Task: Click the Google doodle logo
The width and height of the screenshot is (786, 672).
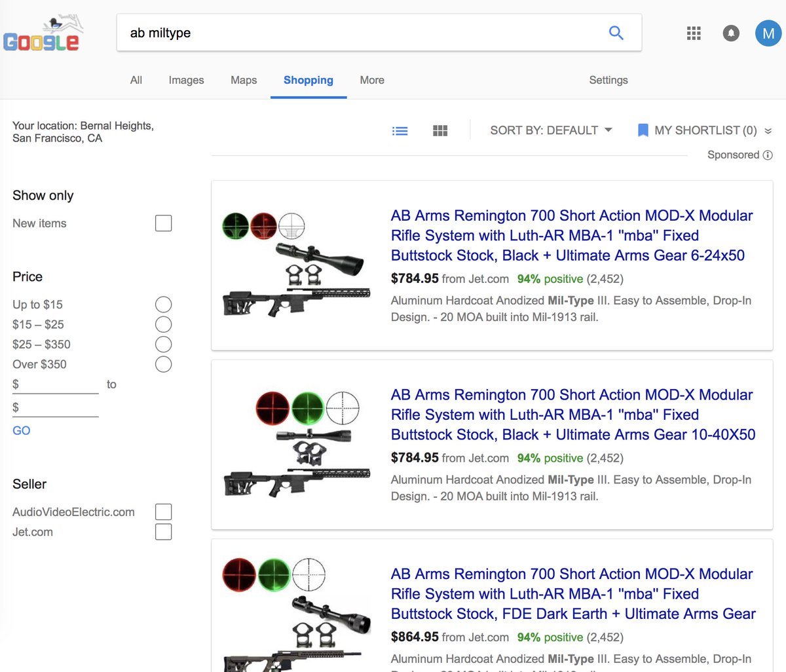Action: [x=42, y=34]
